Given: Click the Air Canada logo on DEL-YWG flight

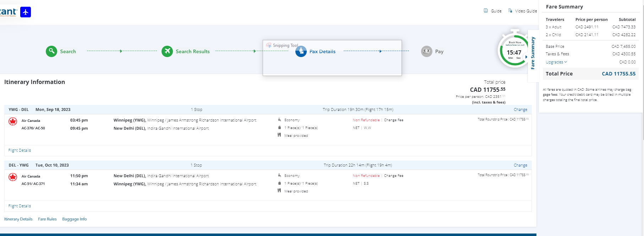Looking at the screenshot, I should [13, 177].
